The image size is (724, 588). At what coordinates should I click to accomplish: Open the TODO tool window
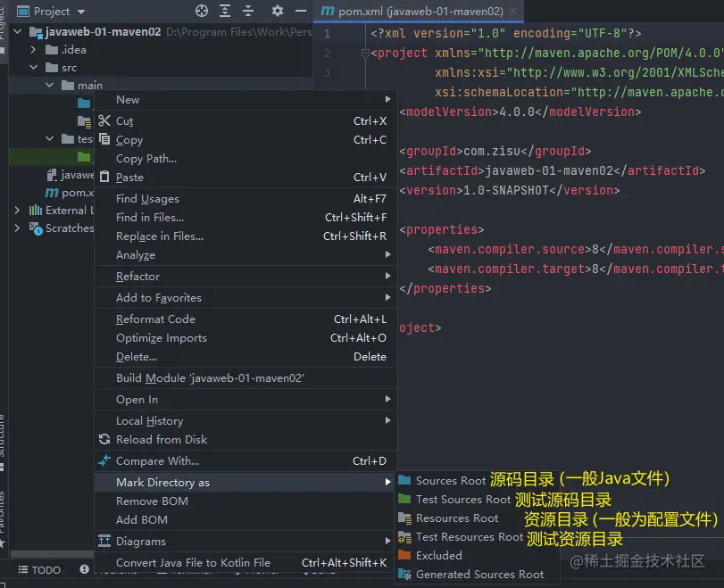39,569
